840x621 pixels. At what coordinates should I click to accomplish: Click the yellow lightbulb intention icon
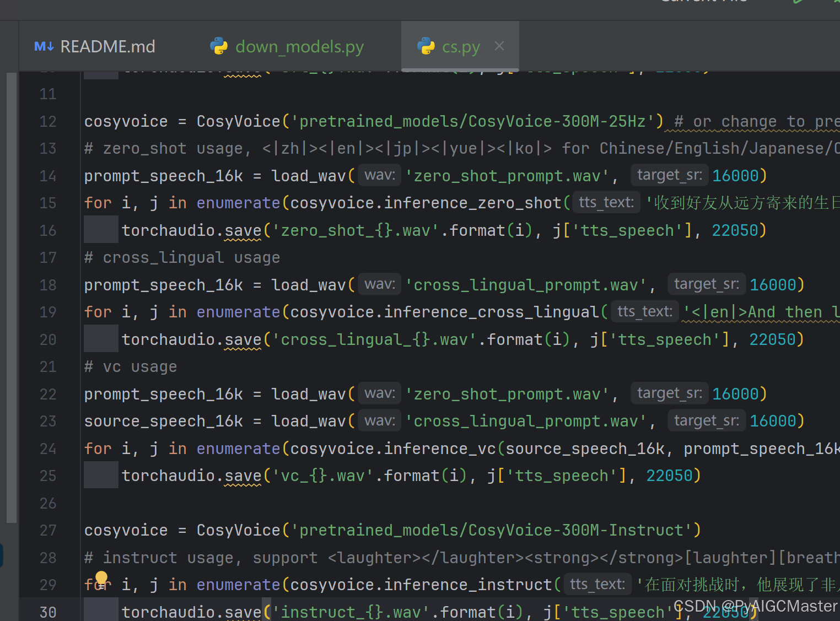101,578
